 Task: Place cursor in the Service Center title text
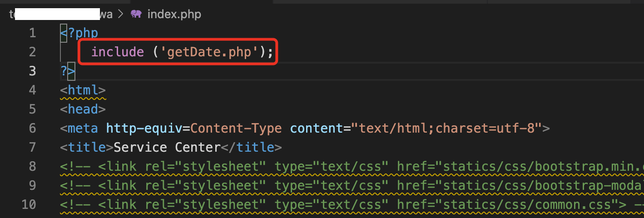pyautogui.click(x=167, y=148)
